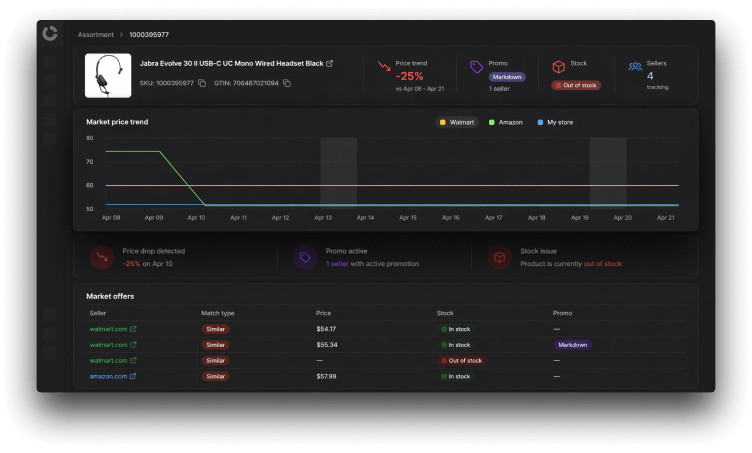Click the yellow Walmart color swatch
The height and width of the screenshot is (453, 752).
(x=443, y=122)
